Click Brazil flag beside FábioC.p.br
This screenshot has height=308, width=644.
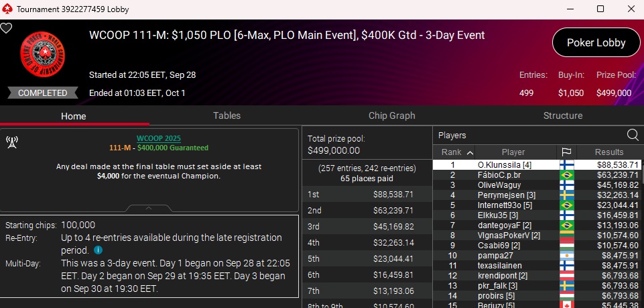point(566,174)
